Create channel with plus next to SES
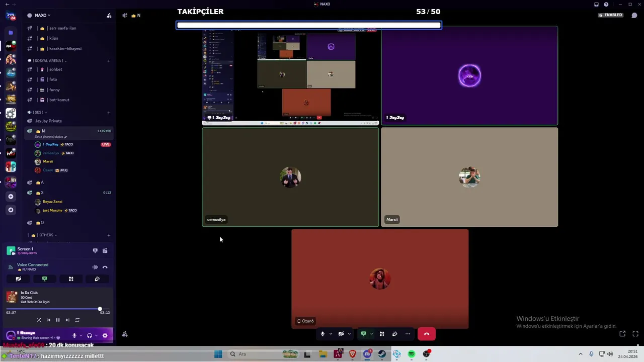This screenshot has width=644, height=362. click(109, 112)
